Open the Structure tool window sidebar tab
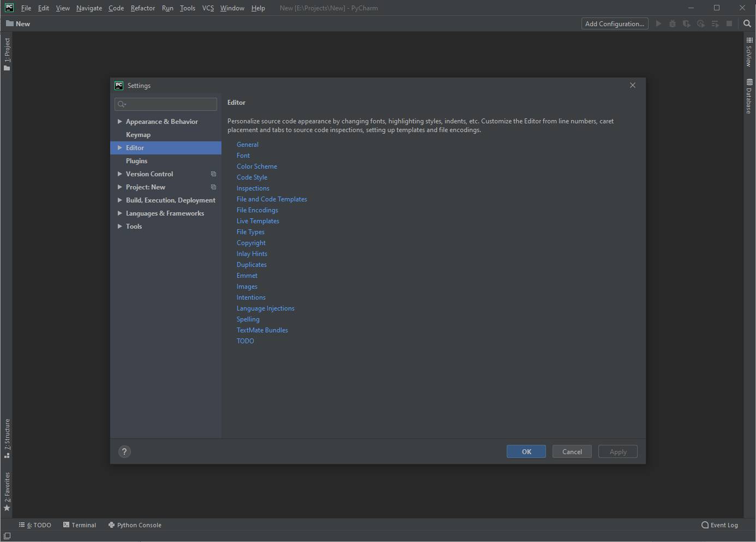Screen dimensions: 756x542 point(7,438)
